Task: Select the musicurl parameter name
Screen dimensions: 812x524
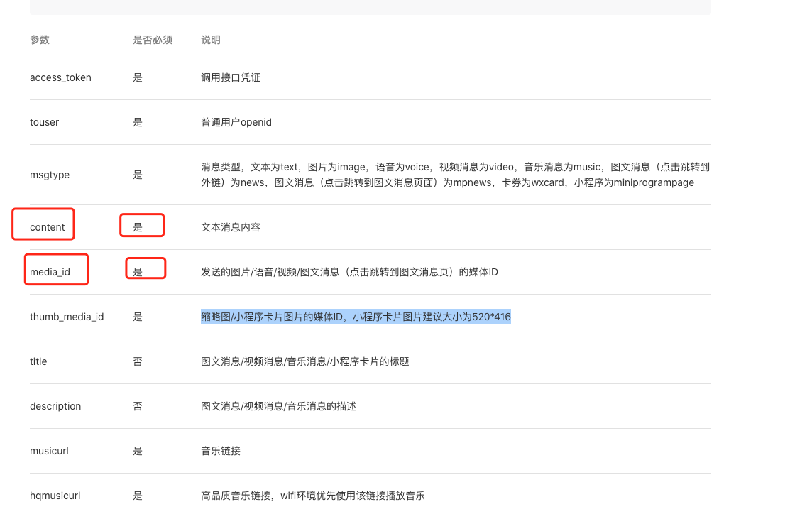Action: tap(49, 451)
